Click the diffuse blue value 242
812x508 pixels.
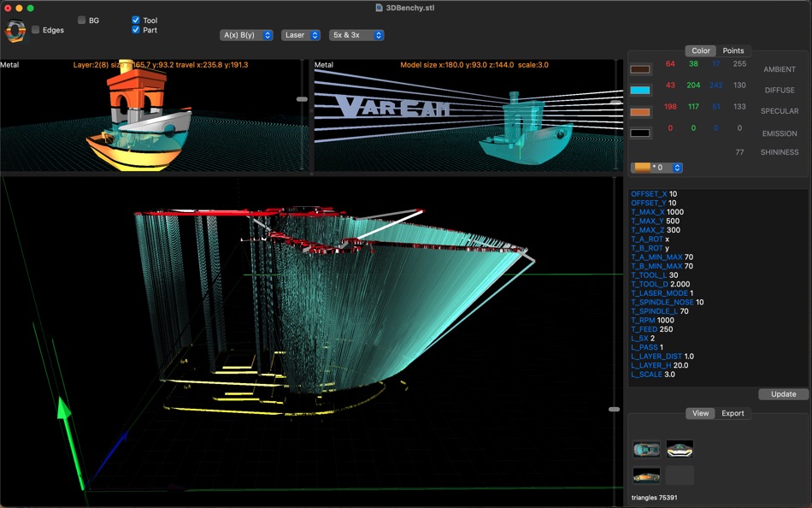(x=716, y=85)
